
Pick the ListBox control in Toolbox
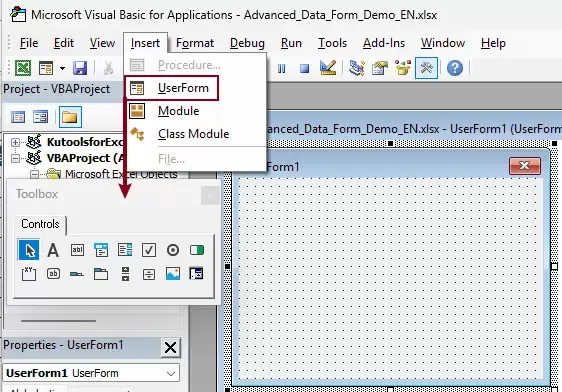tap(125, 250)
